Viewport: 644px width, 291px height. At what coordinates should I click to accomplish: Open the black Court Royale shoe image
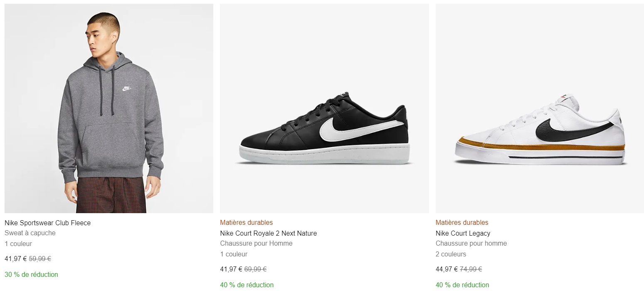click(324, 108)
